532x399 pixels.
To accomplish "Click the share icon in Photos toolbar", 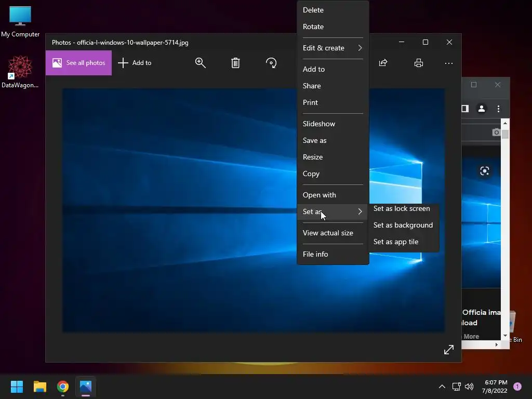I will click(x=383, y=63).
